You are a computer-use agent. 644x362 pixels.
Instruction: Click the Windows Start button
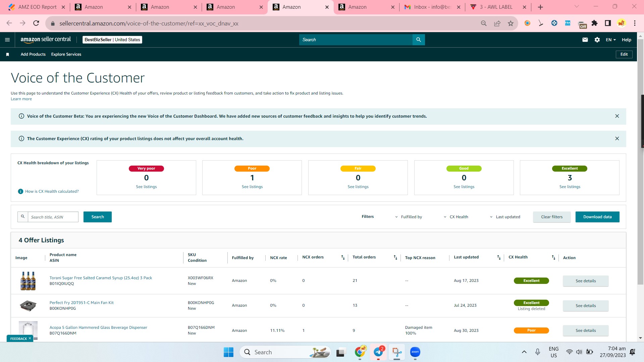click(228, 352)
